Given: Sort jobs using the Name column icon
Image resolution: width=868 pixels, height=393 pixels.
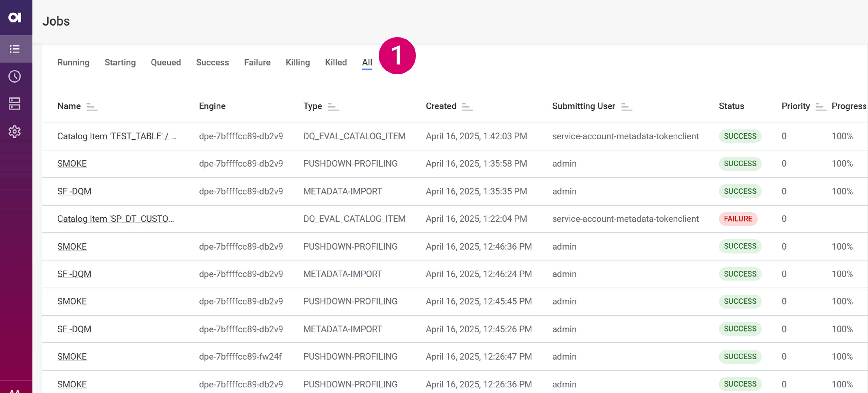Looking at the screenshot, I should tap(92, 107).
